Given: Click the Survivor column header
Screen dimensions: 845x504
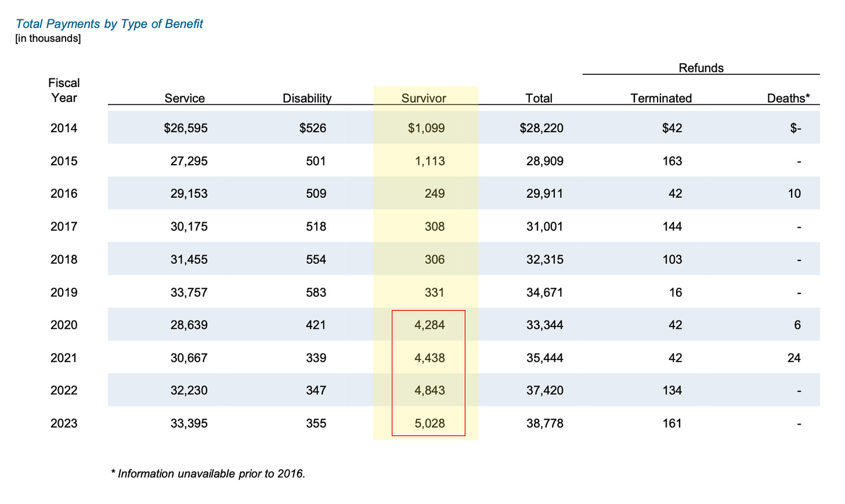Looking at the screenshot, I should coord(424,98).
